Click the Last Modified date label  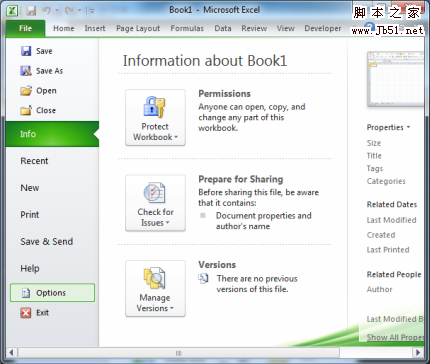pyautogui.click(x=391, y=220)
